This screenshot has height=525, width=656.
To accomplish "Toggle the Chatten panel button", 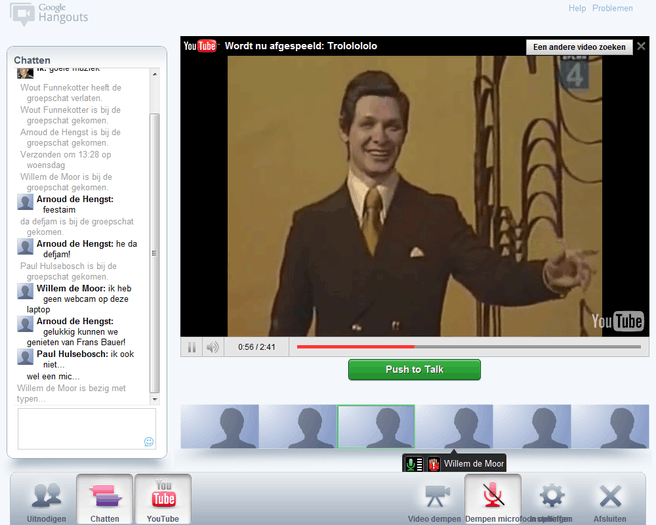I will coord(105,499).
